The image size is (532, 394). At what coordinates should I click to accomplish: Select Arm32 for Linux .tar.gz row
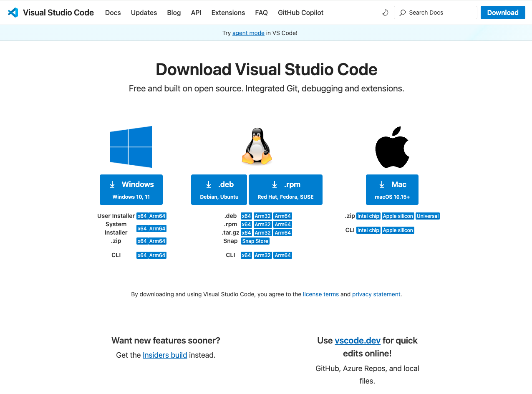(262, 233)
